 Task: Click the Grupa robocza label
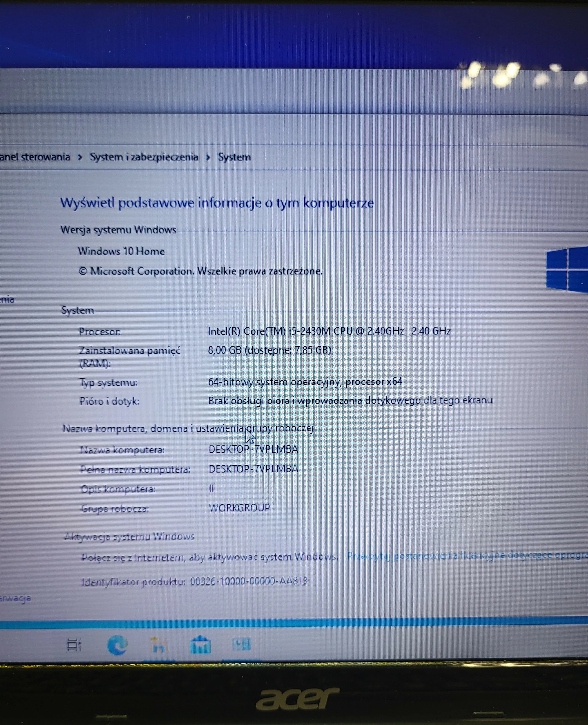[x=115, y=509]
